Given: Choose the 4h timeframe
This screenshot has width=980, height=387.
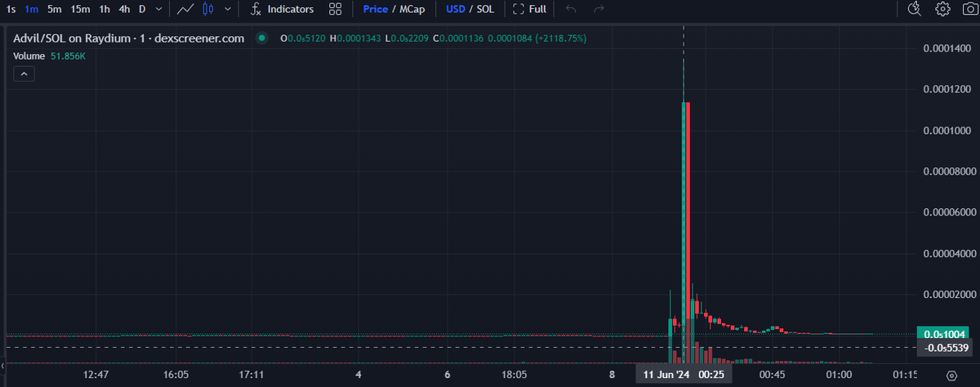Looking at the screenshot, I should tap(124, 10).
